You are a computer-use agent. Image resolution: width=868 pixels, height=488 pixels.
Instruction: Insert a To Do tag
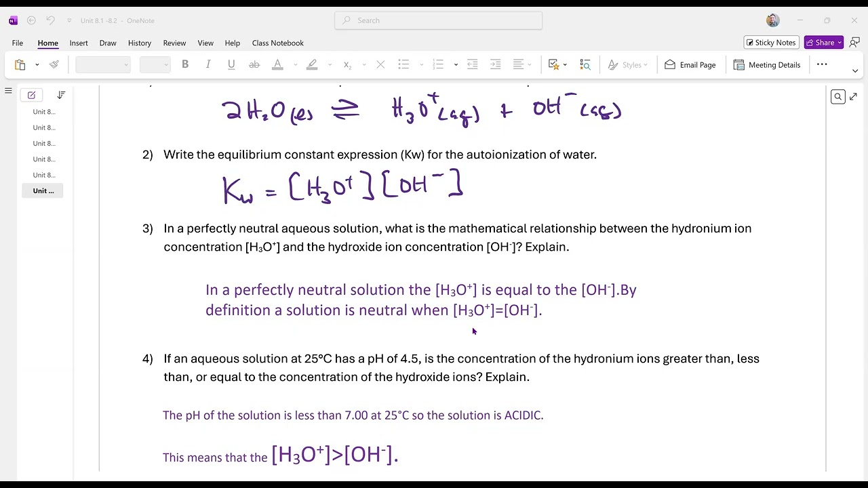554,65
